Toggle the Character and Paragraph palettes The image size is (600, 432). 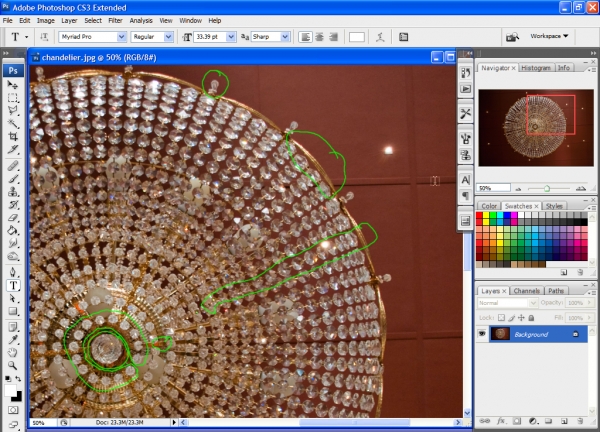pyautogui.click(x=403, y=37)
